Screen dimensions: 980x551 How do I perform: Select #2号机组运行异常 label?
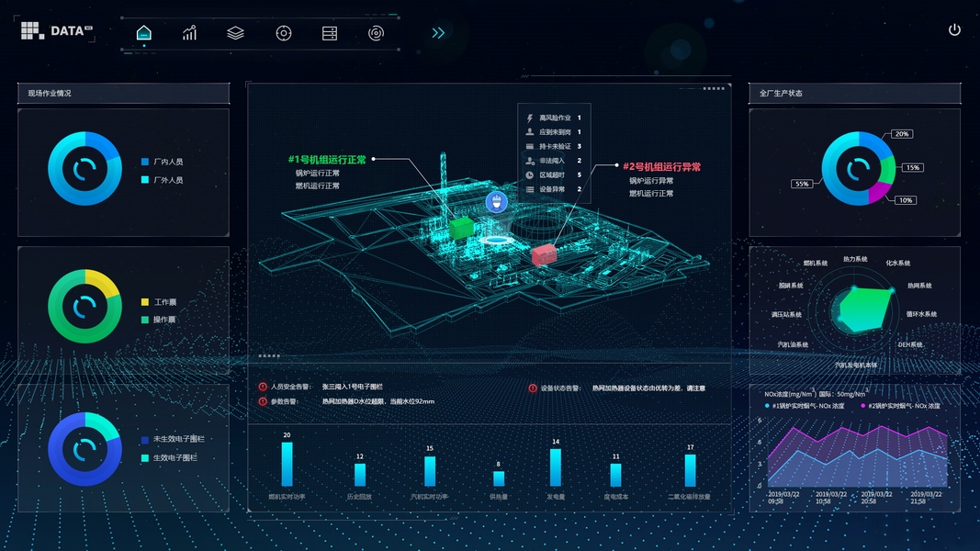pyautogui.click(x=662, y=167)
